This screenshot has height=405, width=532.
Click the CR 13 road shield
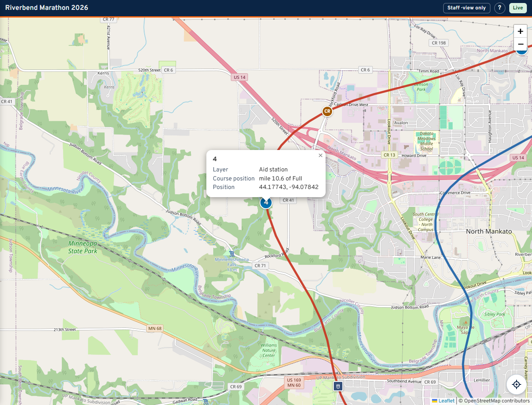click(x=389, y=155)
